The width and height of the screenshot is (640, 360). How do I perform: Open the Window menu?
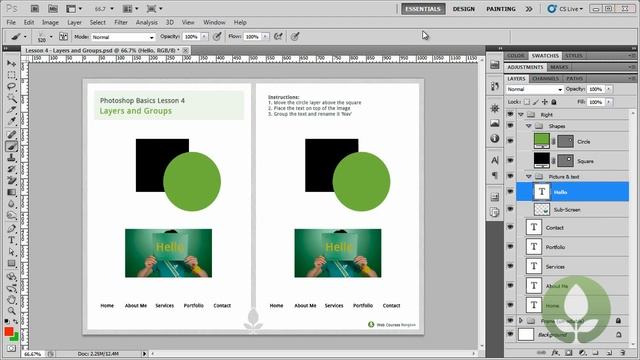214,22
